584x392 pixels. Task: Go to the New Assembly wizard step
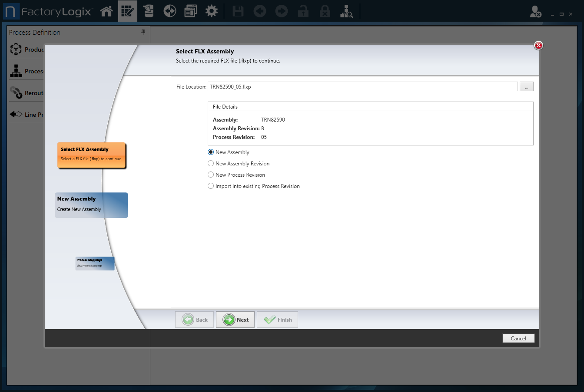91,205
